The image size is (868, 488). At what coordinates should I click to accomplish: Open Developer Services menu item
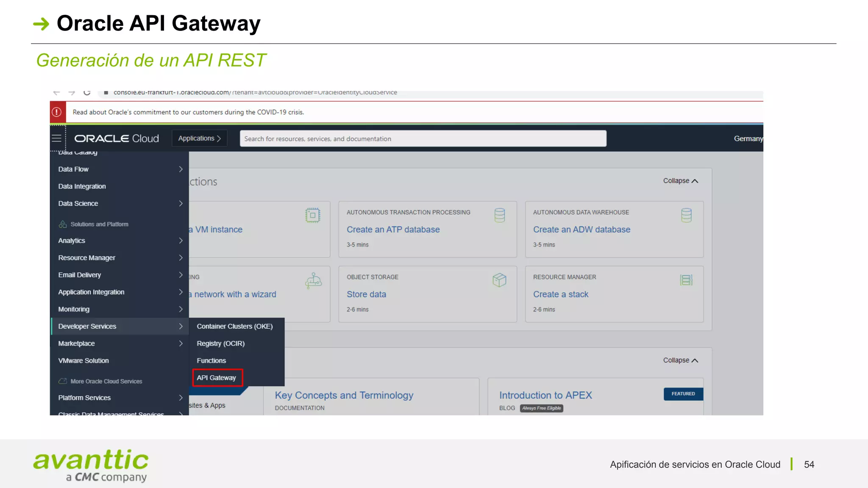coord(120,326)
